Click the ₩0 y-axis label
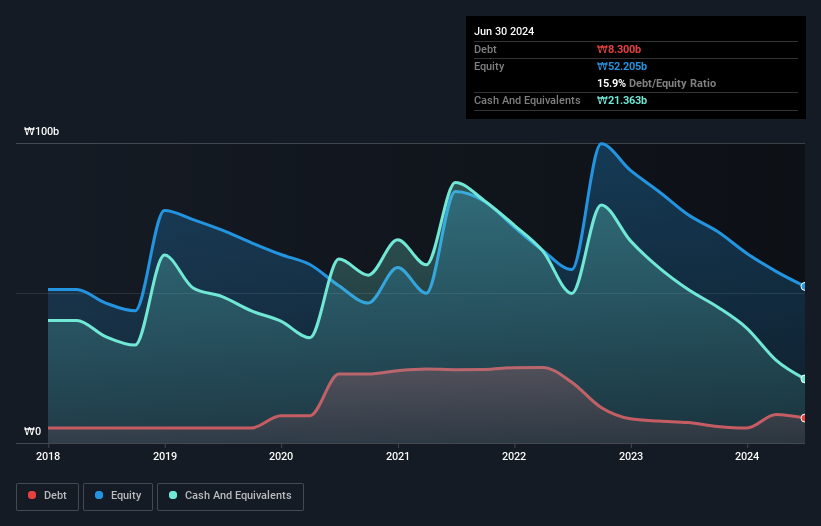821x526 pixels. (x=32, y=431)
